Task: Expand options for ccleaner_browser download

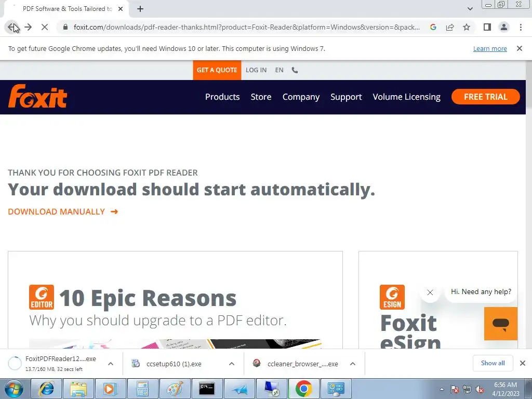Action: pyautogui.click(x=353, y=364)
